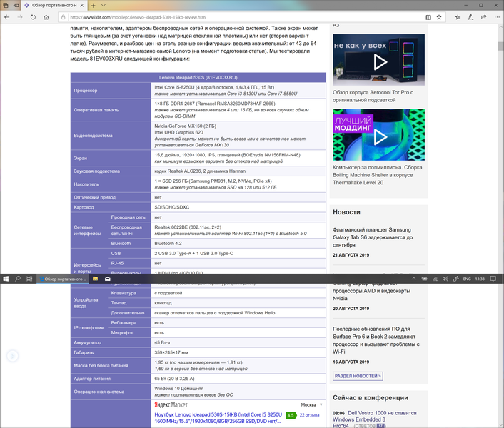Play the Aerocool Tor Pro video thumbnail
Image resolution: width=504 pixels, height=428 pixels.
(x=378, y=60)
